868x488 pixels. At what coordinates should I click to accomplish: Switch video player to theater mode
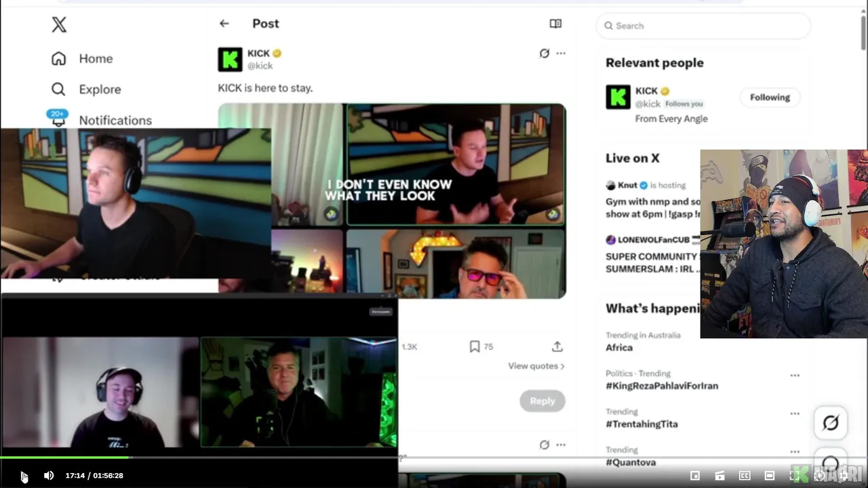pyautogui.click(x=770, y=476)
